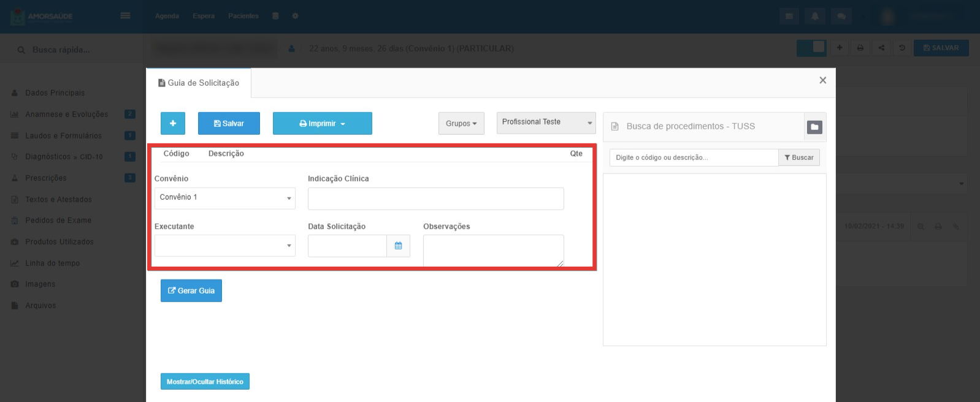Select the Guia de Solicitação tab

tap(199, 83)
